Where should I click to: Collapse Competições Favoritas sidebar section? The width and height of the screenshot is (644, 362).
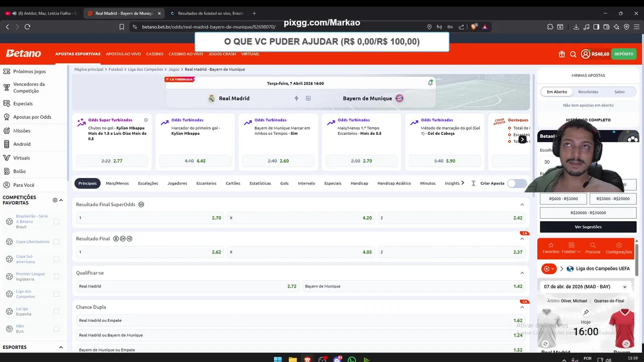tap(61, 200)
